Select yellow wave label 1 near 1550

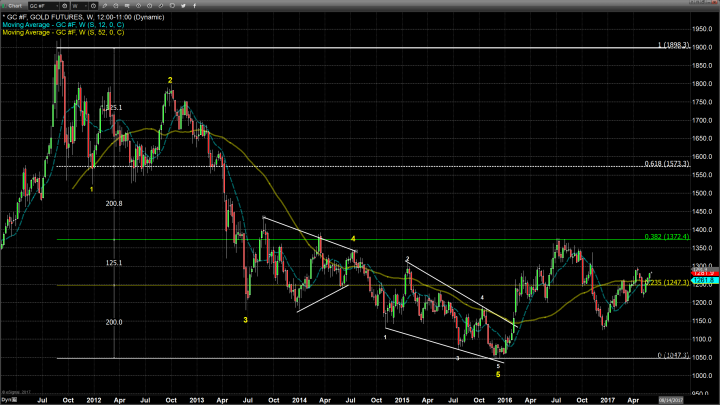pos(92,189)
